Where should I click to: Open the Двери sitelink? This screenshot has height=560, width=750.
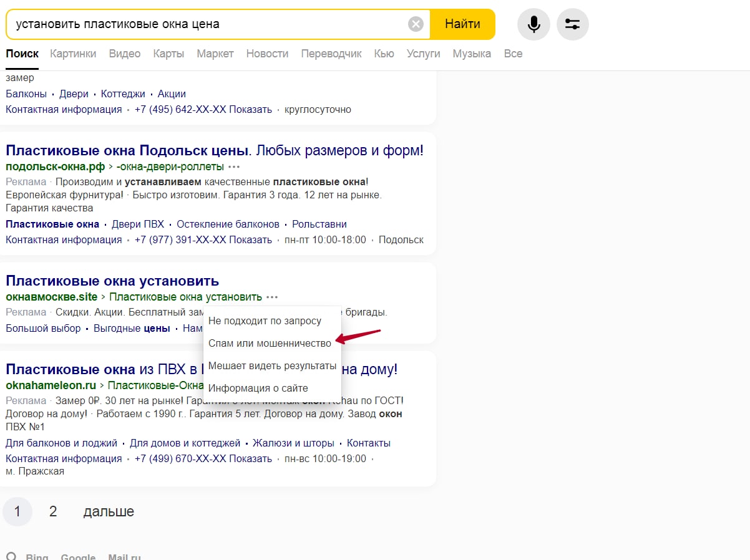click(x=74, y=94)
